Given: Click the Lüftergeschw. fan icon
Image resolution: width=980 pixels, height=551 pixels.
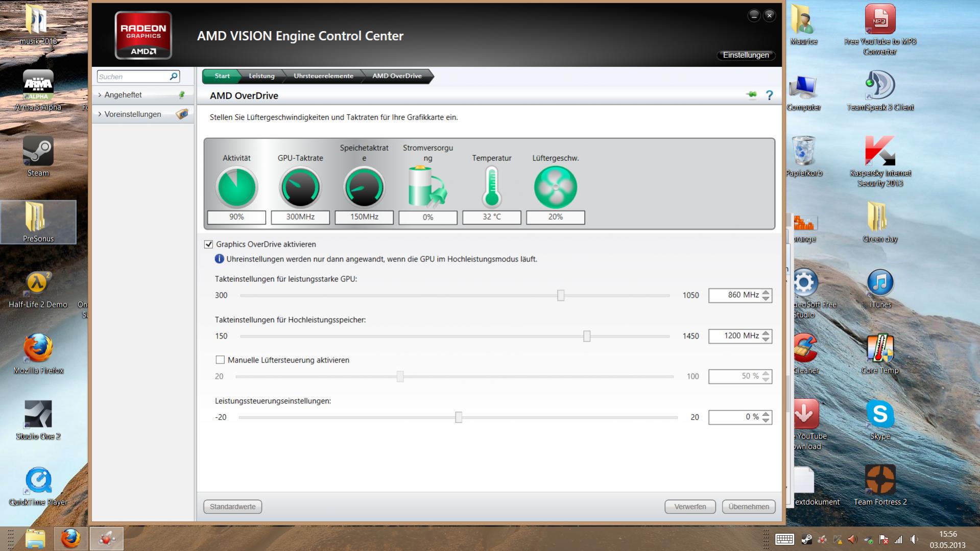Looking at the screenshot, I should coord(556,187).
